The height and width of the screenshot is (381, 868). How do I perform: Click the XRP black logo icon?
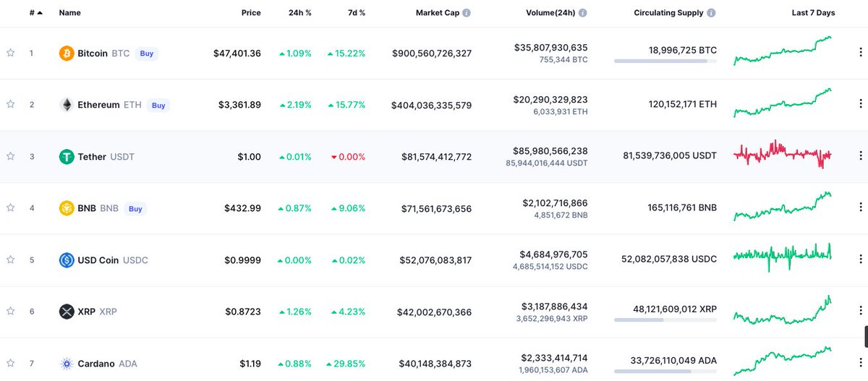tap(67, 312)
